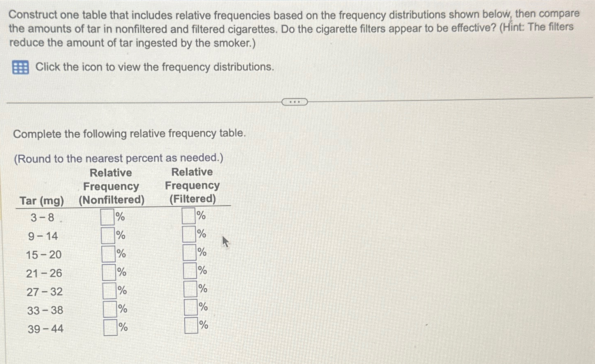
Task: Collapse the answer section using dotted control
Action: 295,101
